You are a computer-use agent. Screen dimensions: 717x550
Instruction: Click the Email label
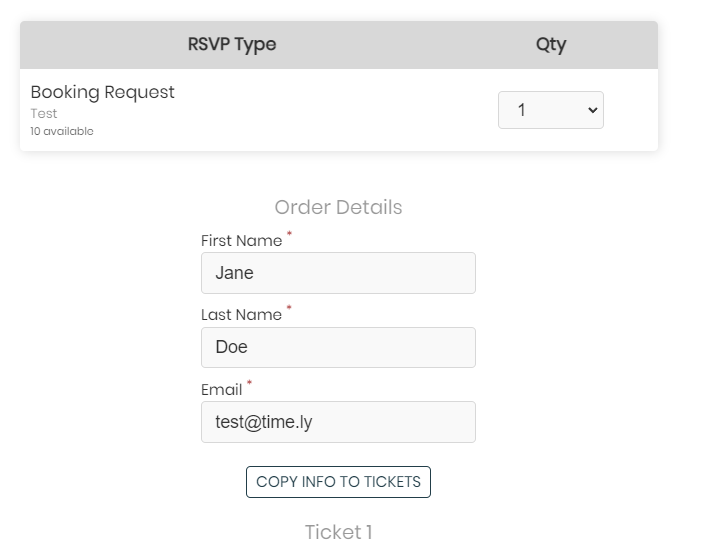click(221, 390)
